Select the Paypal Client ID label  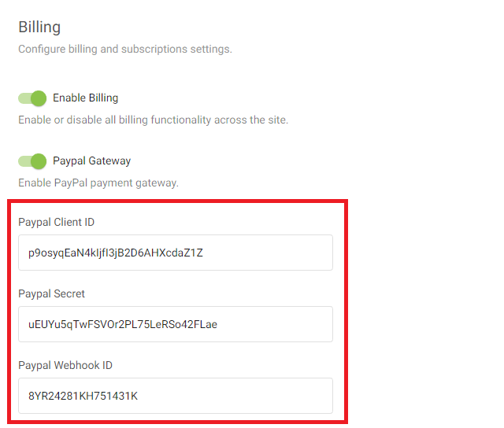click(x=56, y=222)
